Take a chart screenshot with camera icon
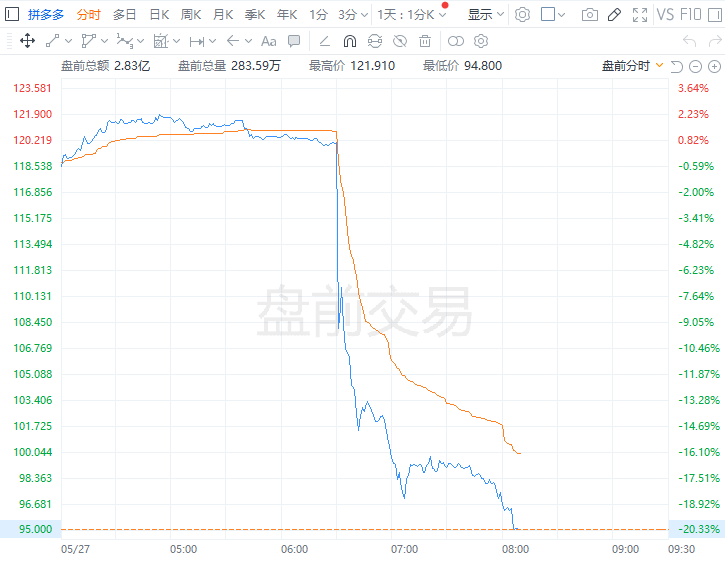Image resolution: width=725 pixels, height=570 pixels. [x=590, y=15]
